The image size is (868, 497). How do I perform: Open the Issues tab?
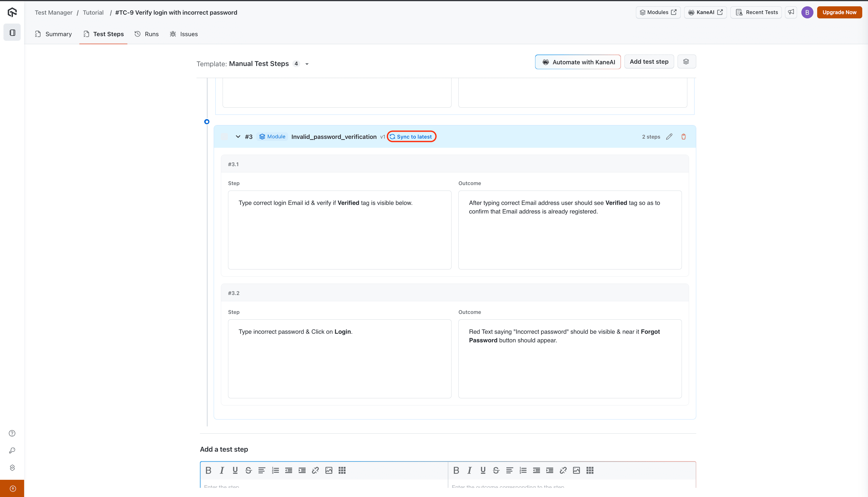pyautogui.click(x=184, y=34)
